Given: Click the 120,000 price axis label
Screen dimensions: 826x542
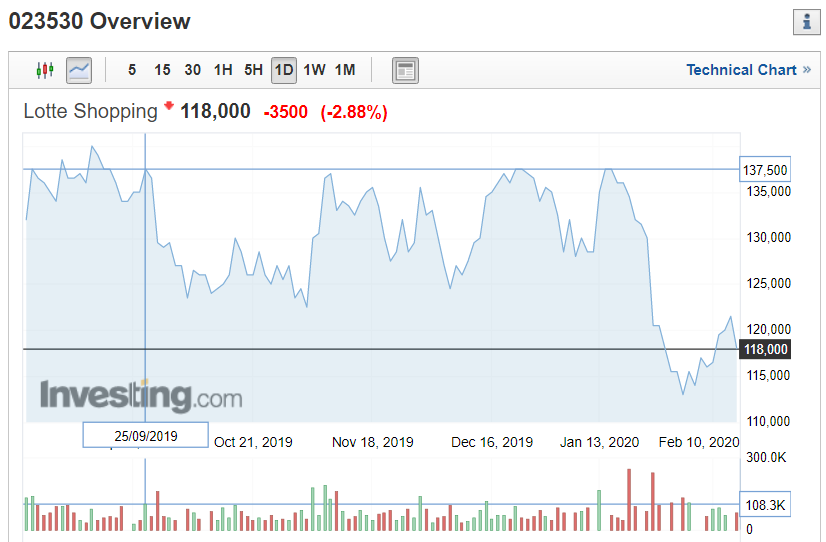Looking at the screenshot, I should pyautogui.click(x=769, y=329).
